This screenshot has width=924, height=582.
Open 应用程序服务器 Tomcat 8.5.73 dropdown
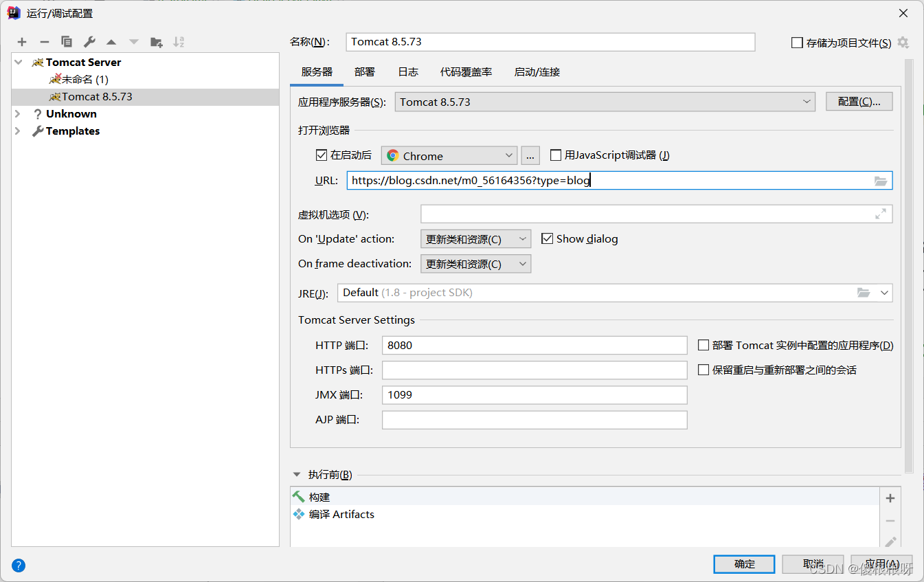click(x=605, y=102)
